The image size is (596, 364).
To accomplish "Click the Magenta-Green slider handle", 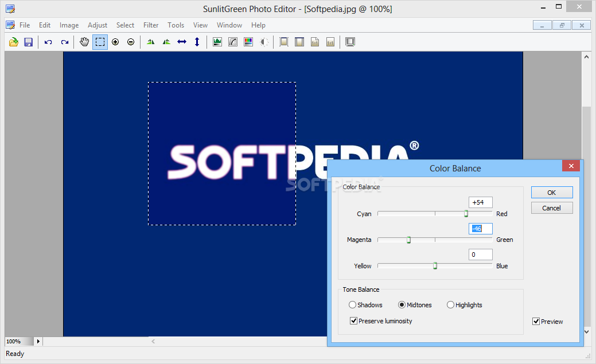I will tap(408, 240).
